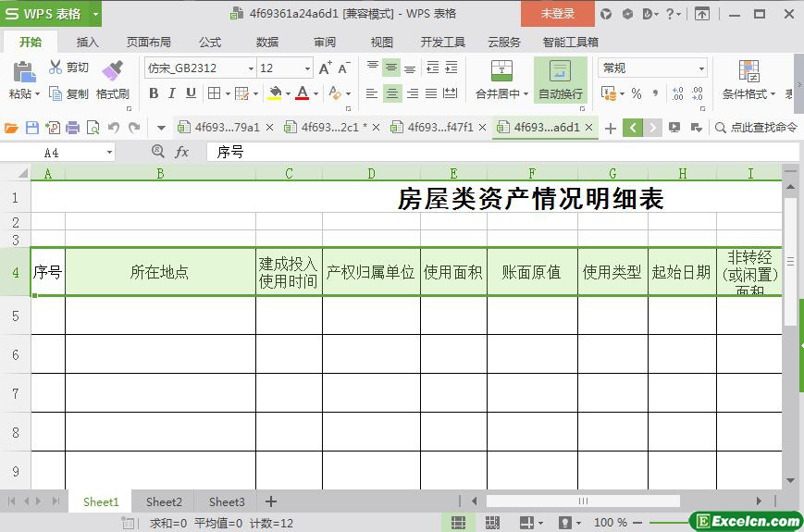Click the insert function fx icon
804x532 pixels.
pos(182,152)
